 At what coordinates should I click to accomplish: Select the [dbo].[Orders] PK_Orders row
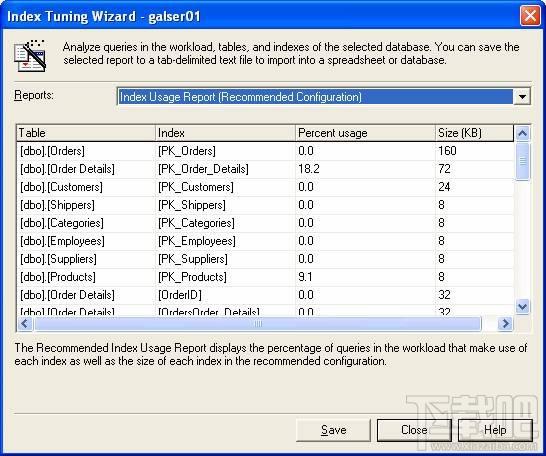[265, 151]
